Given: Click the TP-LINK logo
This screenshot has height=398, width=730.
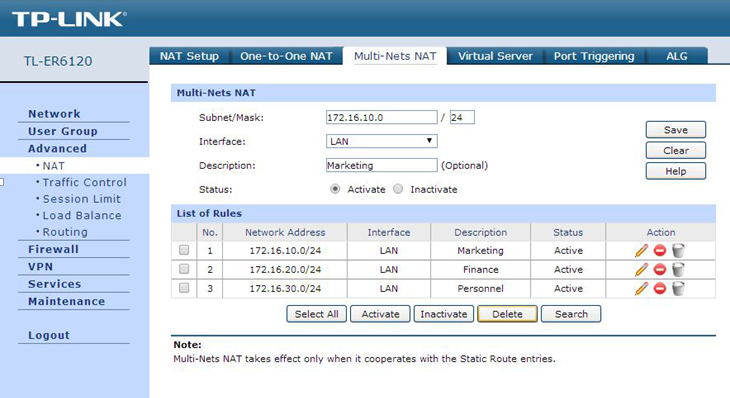Looking at the screenshot, I should (69, 19).
